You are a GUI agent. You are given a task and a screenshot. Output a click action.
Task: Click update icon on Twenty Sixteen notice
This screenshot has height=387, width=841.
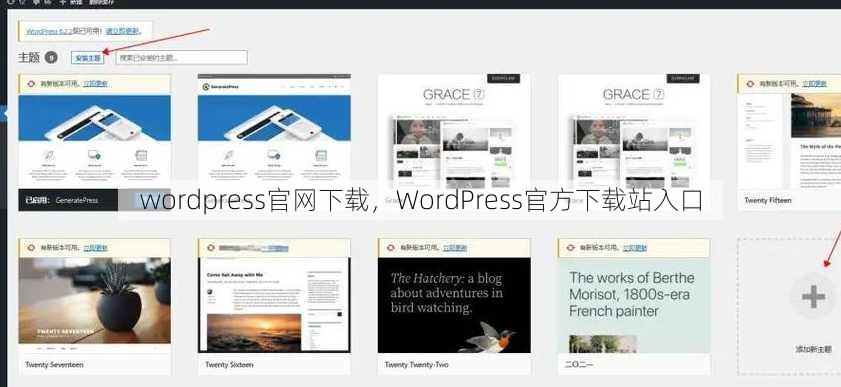click(211, 248)
